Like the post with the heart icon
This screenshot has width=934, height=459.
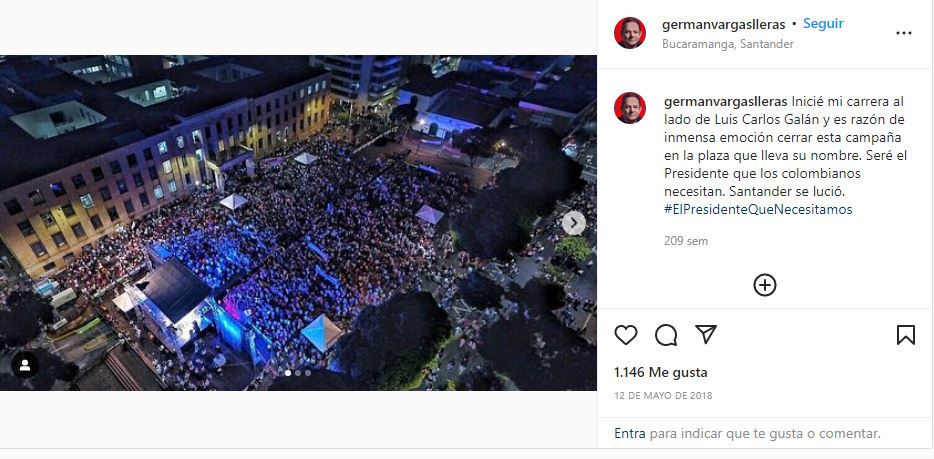(x=625, y=335)
